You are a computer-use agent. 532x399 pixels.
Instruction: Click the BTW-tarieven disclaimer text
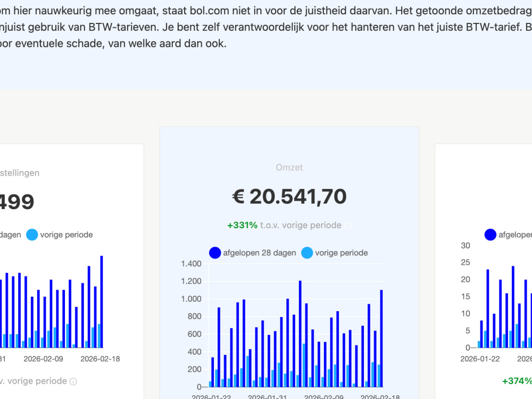[x=266, y=27]
